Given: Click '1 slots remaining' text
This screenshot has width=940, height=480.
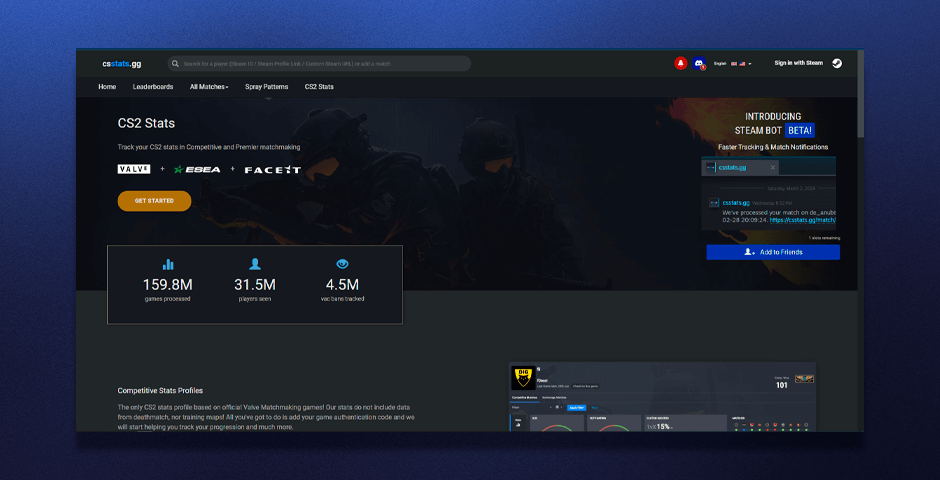Looking at the screenshot, I should point(824,238).
